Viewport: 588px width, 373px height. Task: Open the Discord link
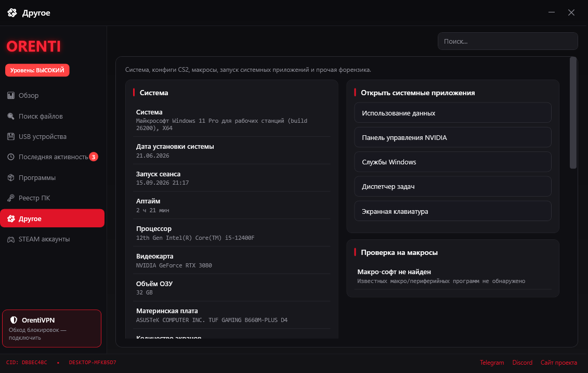[522, 363]
